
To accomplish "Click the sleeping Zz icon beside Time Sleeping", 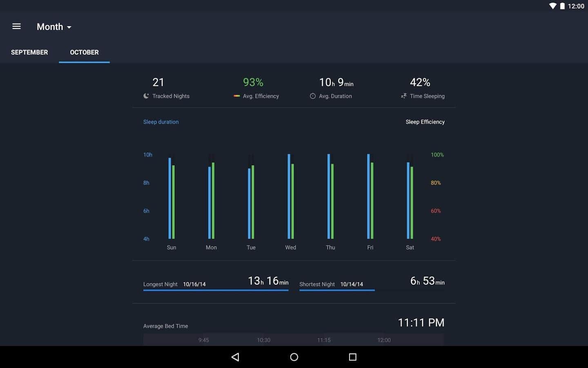I will [x=403, y=96].
